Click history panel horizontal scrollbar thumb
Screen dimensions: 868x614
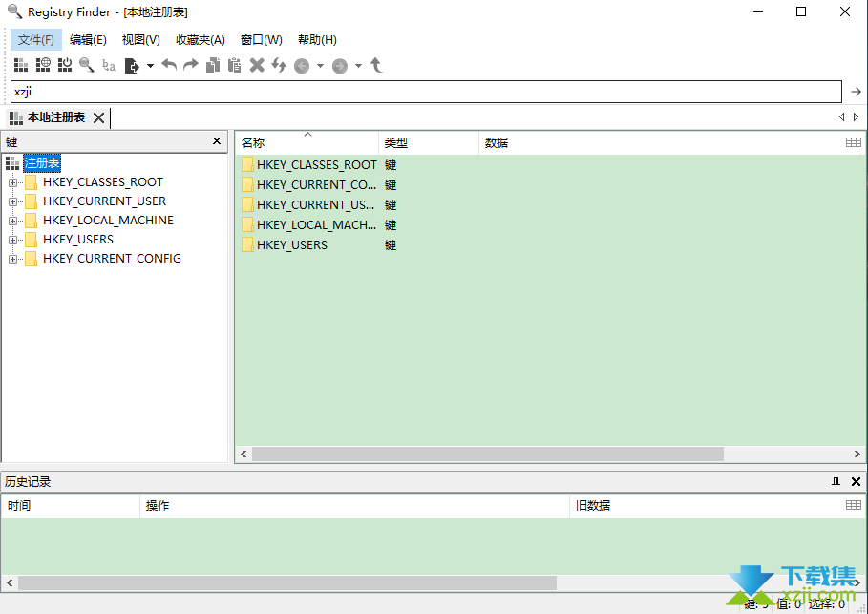[287, 583]
